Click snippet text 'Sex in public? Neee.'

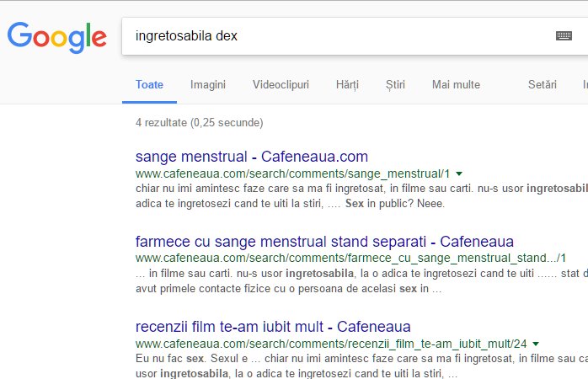pyautogui.click(x=395, y=204)
